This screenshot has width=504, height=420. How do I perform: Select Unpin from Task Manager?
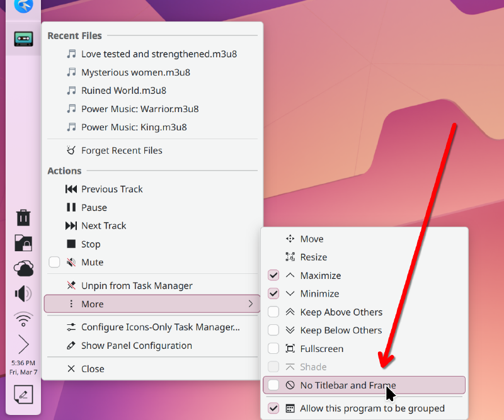pos(137,285)
